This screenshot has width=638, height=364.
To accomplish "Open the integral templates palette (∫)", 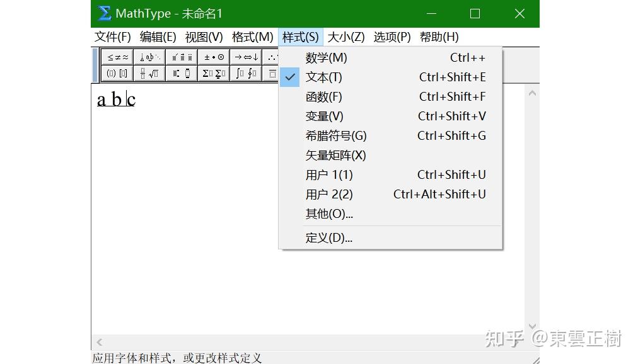I will (246, 74).
